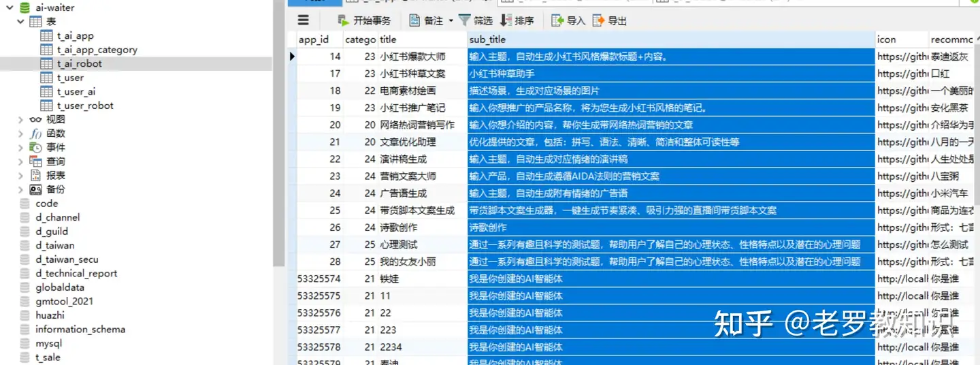The height and width of the screenshot is (365, 980).
Task: Click the app_id column header
Action: pos(319,39)
